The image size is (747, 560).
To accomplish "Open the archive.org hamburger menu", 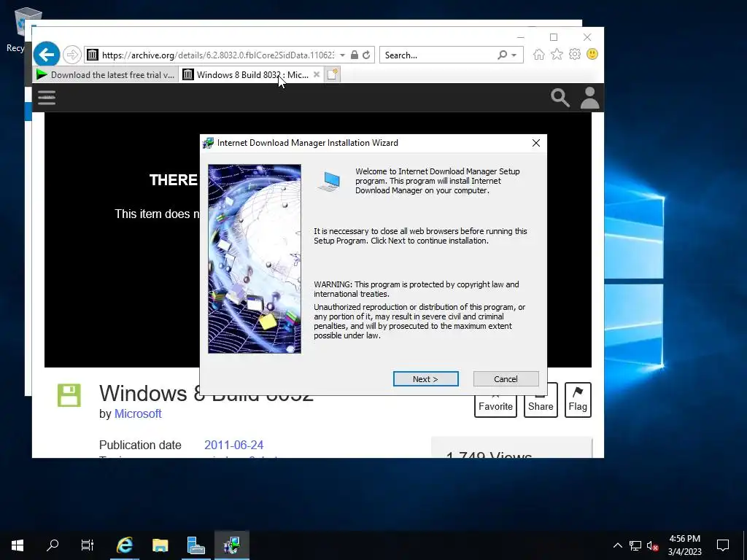I will pos(47,98).
